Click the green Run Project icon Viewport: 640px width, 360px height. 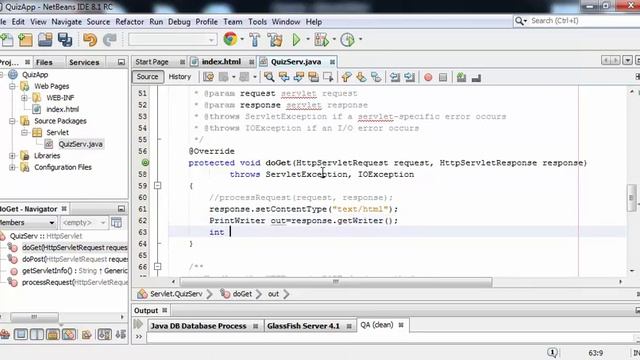[297, 40]
